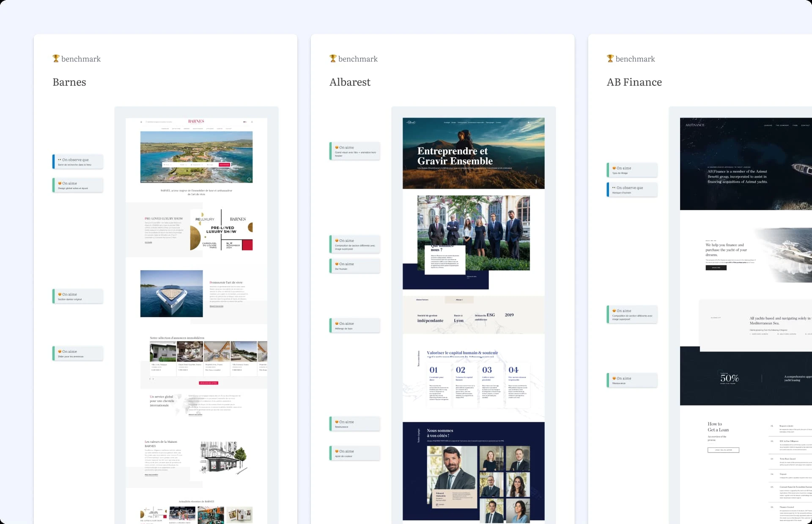
Task: Click the trophy icon on the AB Finance card
Action: click(610, 58)
